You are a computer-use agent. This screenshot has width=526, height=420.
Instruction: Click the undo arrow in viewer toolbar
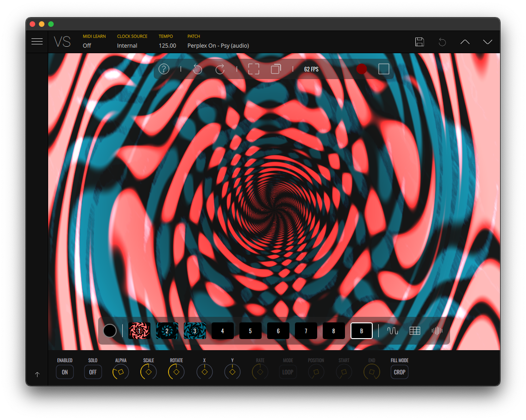click(198, 69)
